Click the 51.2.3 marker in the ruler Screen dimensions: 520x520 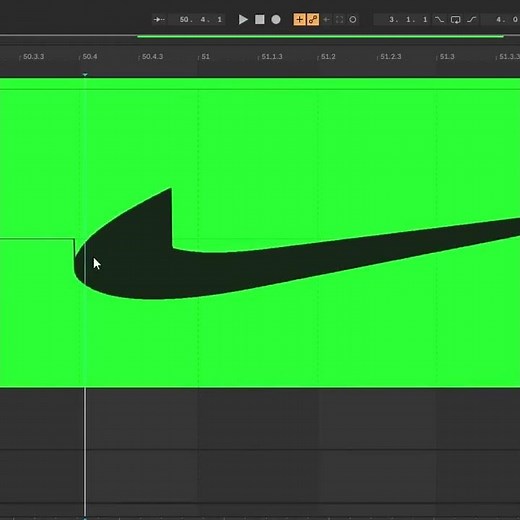click(x=391, y=57)
